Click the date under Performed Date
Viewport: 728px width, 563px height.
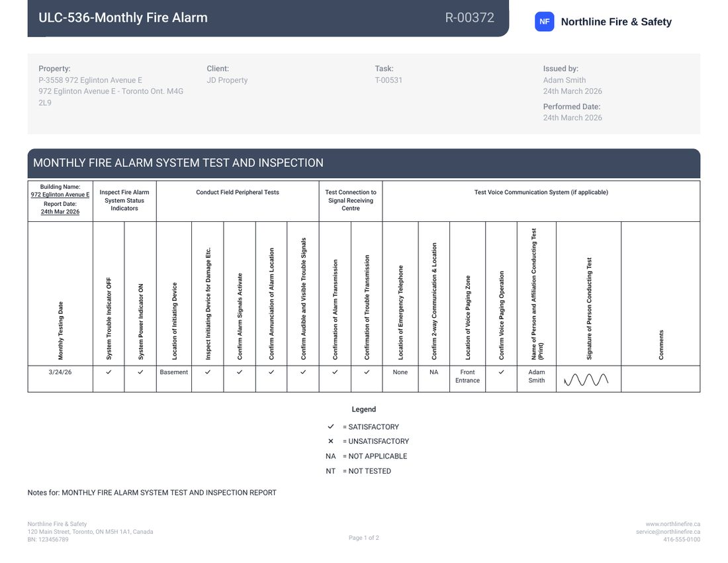[x=572, y=117]
